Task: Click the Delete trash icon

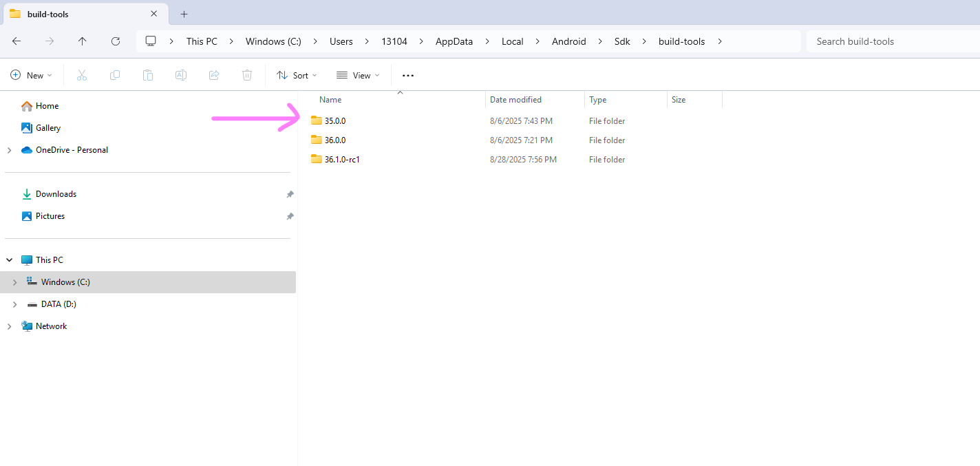Action: click(x=247, y=75)
